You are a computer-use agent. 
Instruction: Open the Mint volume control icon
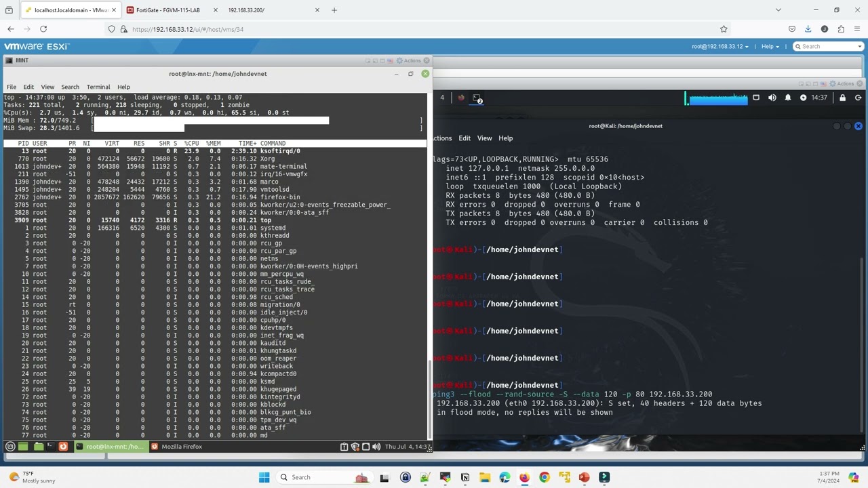376,447
